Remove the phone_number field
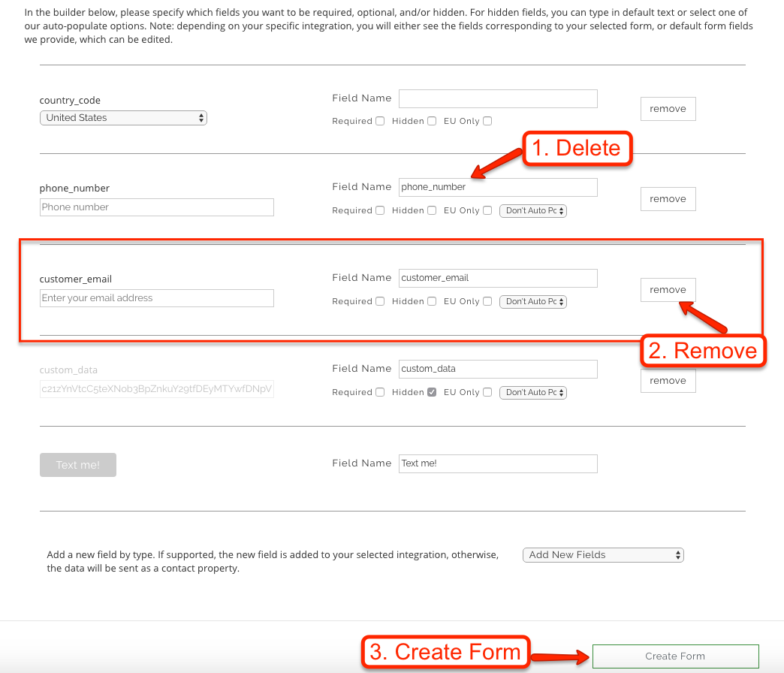 pos(668,199)
